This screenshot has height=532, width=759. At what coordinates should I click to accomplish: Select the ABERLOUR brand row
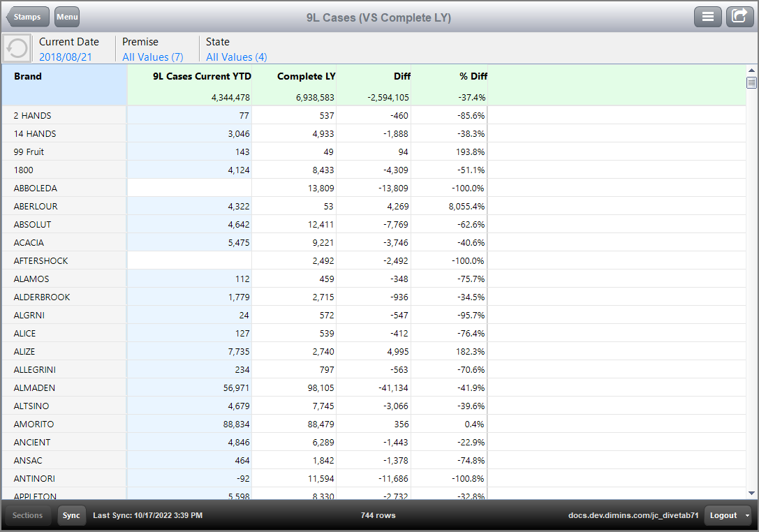[x=36, y=206]
